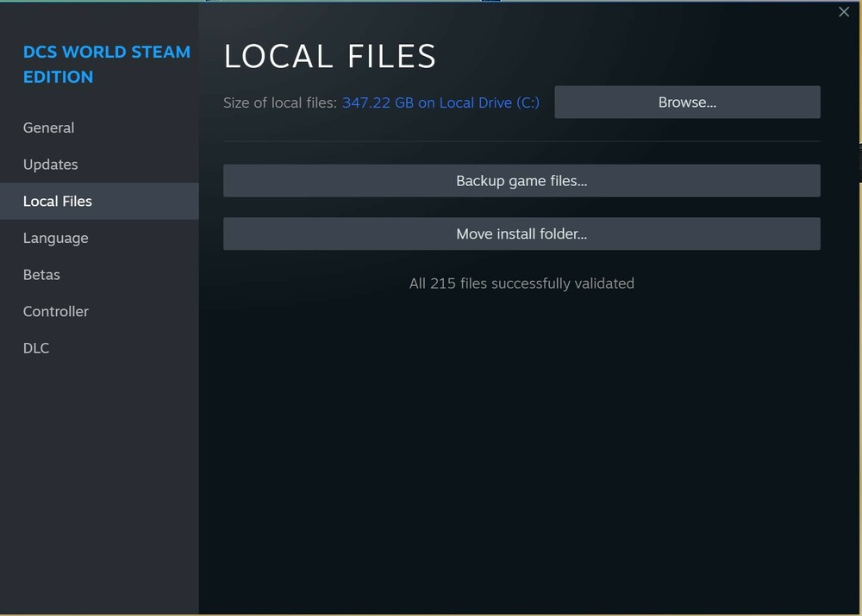The image size is (862, 616).
Task: Click the blue 347.22 GB Local Drive text
Action: pos(440,103)
